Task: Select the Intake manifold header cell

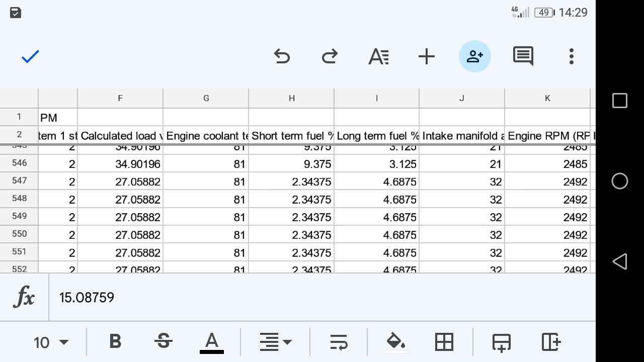Action: tap(462, 135)
